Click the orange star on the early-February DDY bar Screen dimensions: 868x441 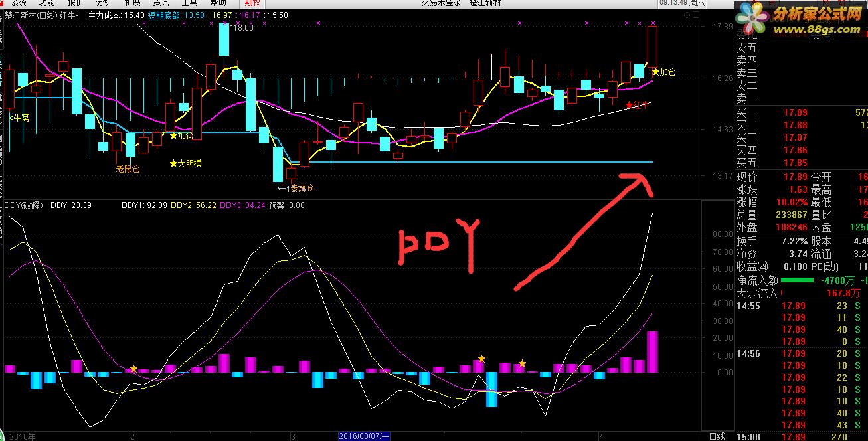coord(133,369)
